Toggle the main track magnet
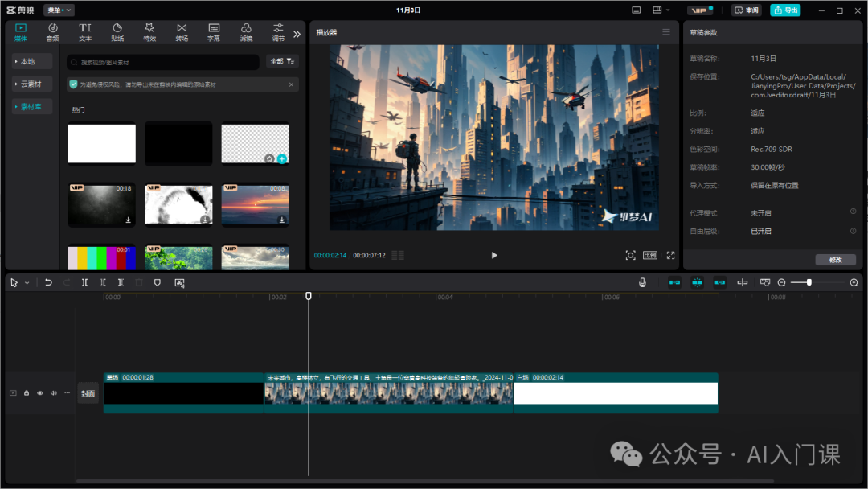868x489 pixels. click(675, 282)
